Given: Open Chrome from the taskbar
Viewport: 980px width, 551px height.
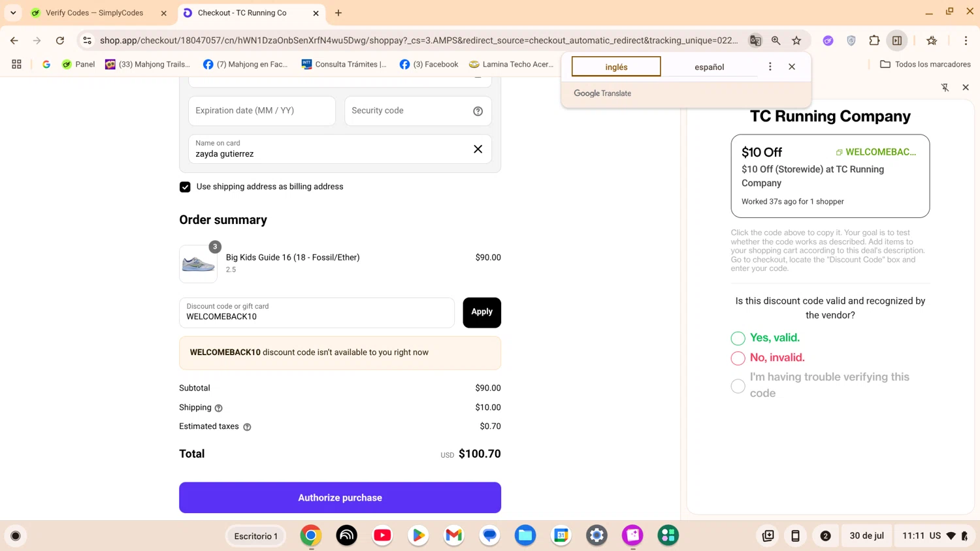Looking at the screenshot, I should pyautogui.click(x=311, y=536).
